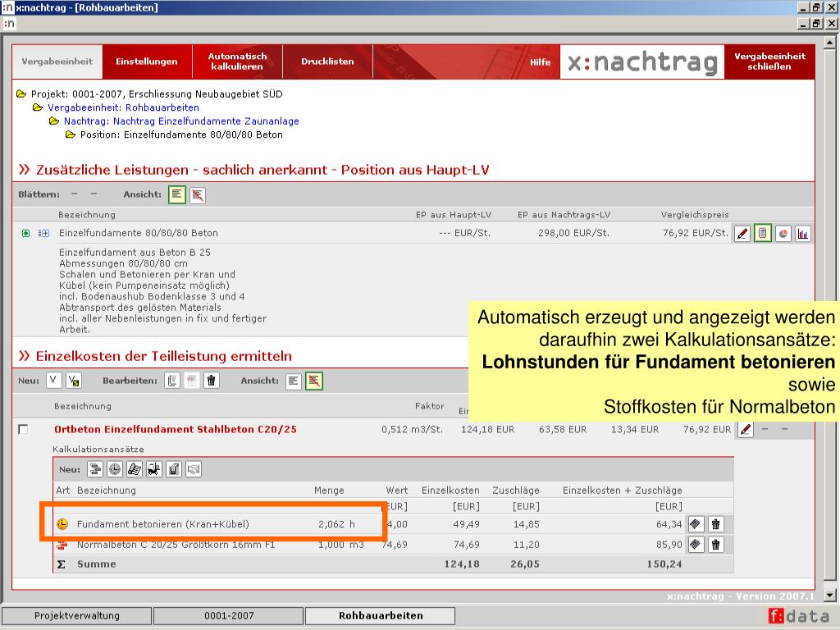The image size is (840, 630).
Task: Click Fundament betonieren (Kran+Kübel) text
Action: (x=163, y=524)
